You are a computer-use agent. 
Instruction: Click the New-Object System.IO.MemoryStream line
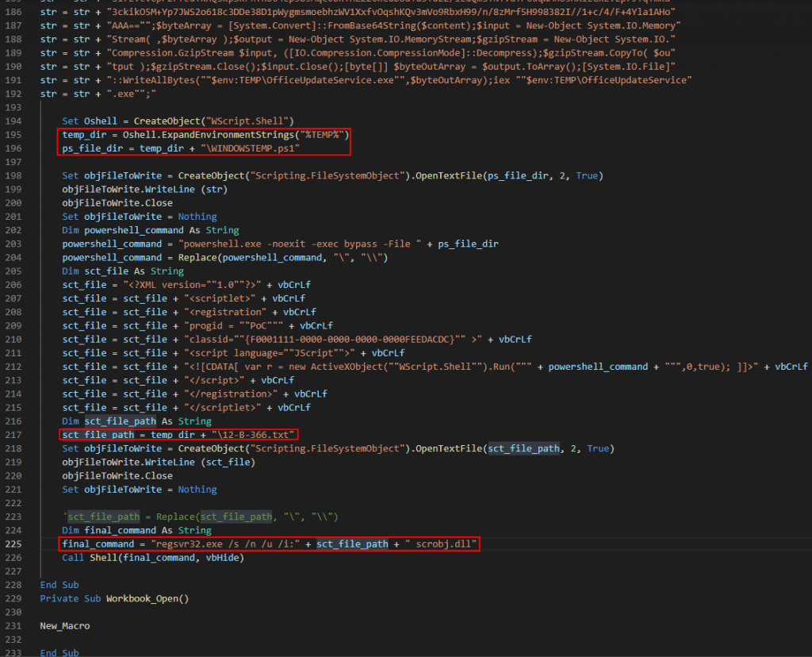[358, 40]
